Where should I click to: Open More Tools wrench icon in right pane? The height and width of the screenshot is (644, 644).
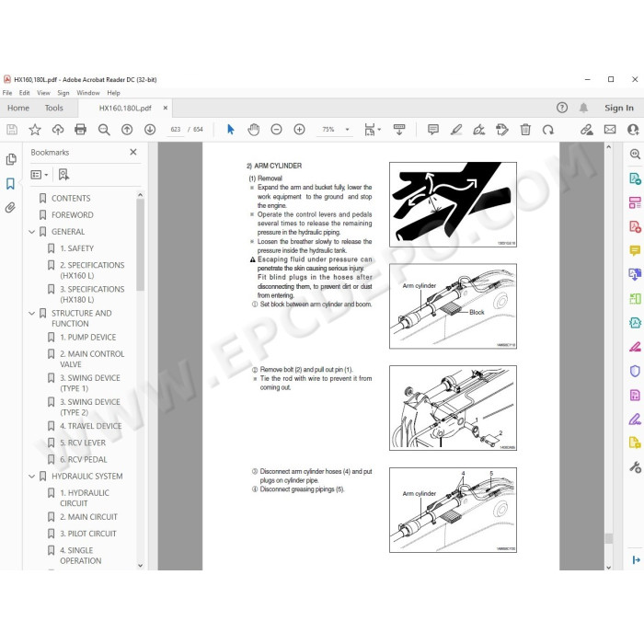click(x=635, y=467)
